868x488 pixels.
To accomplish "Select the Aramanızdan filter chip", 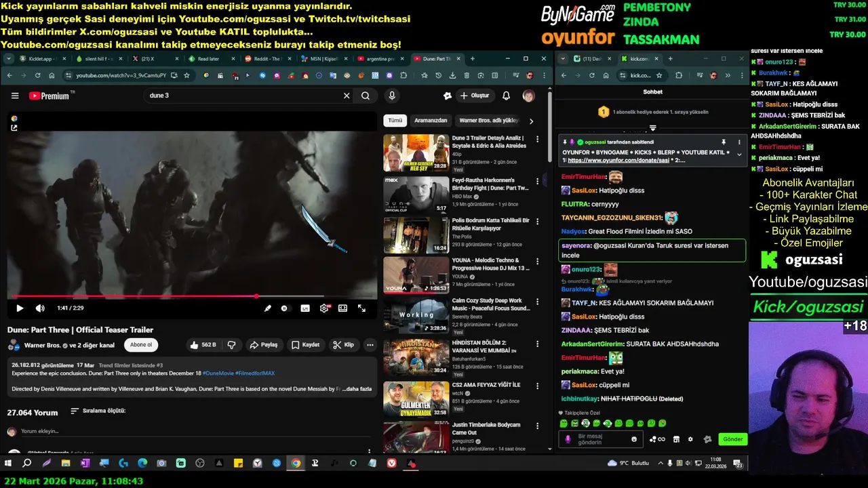I will pyautogui.click(x=431, y=121).
